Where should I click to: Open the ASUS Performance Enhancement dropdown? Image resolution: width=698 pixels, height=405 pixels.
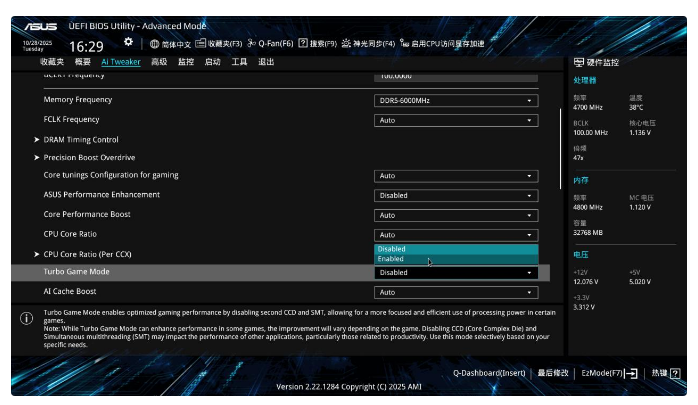coord(456,196)
